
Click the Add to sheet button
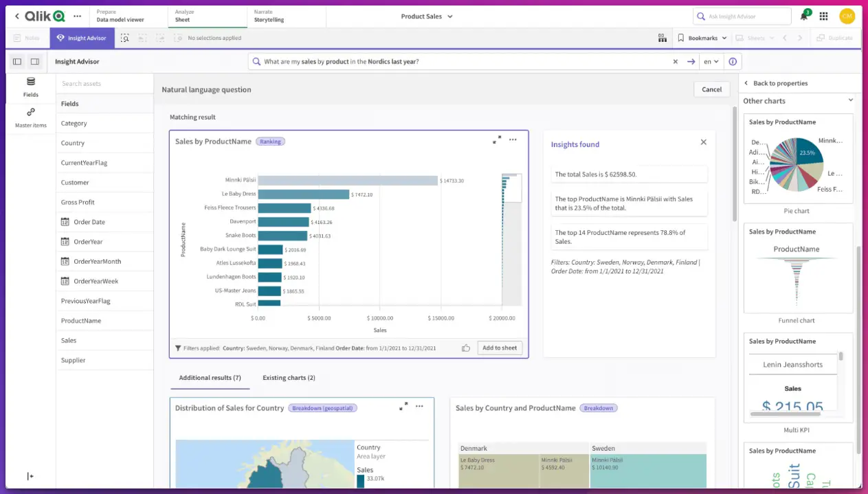pos(499,348)
